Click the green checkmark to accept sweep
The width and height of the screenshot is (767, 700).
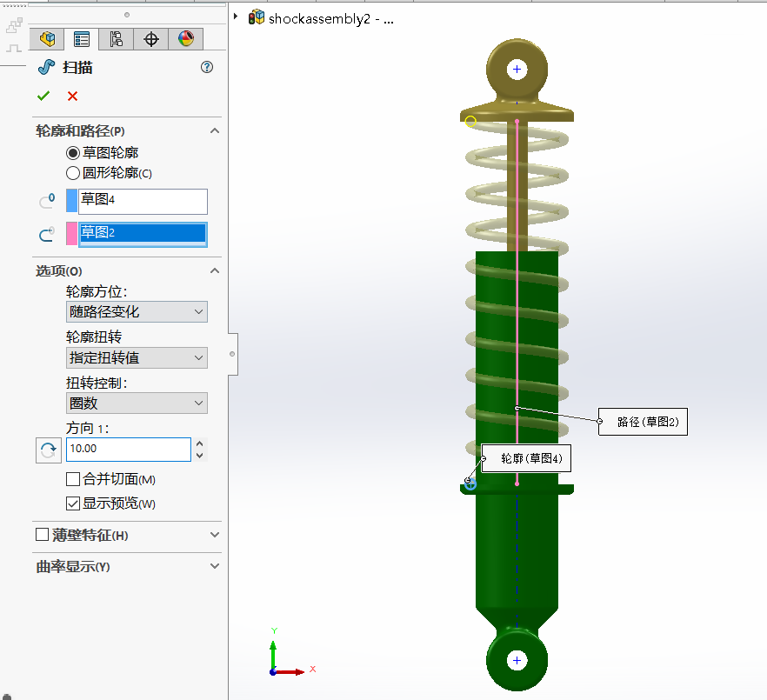tap(43, 97)
